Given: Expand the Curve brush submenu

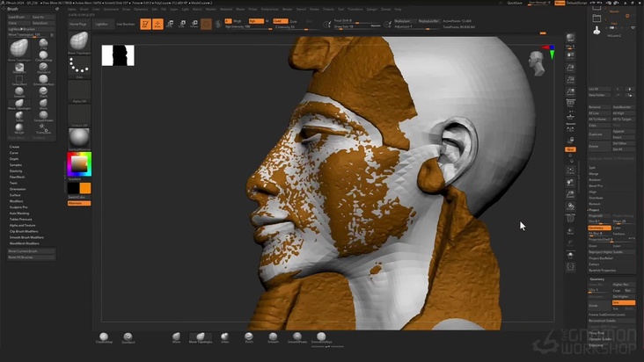Looking at the screenshot, I should click(14, 153).
